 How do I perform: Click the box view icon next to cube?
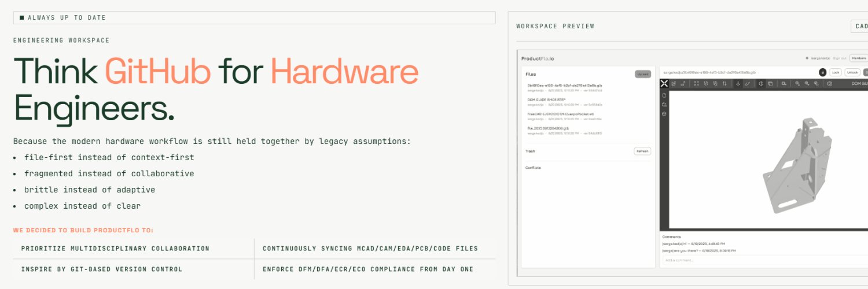tap(770, 84)
